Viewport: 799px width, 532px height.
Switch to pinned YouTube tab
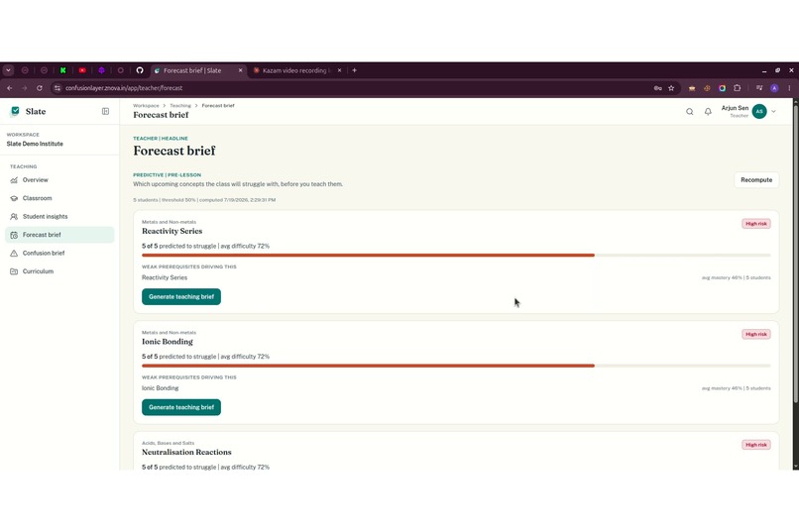(x=82, y=70)
